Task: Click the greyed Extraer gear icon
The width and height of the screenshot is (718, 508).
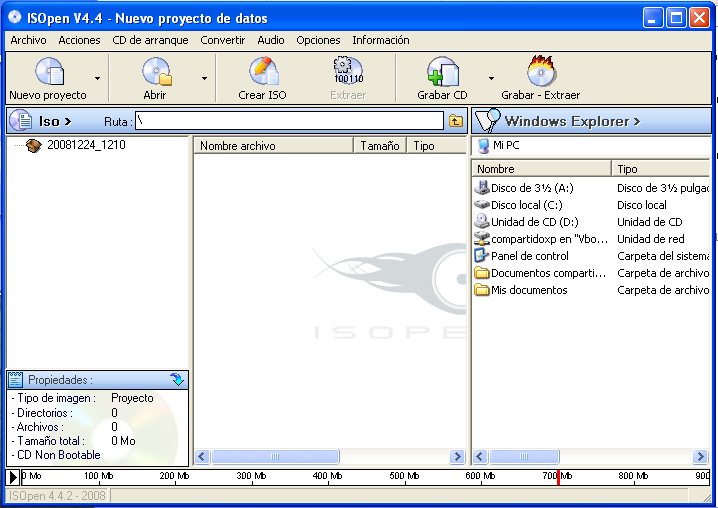Action: (x=348, y=71)
